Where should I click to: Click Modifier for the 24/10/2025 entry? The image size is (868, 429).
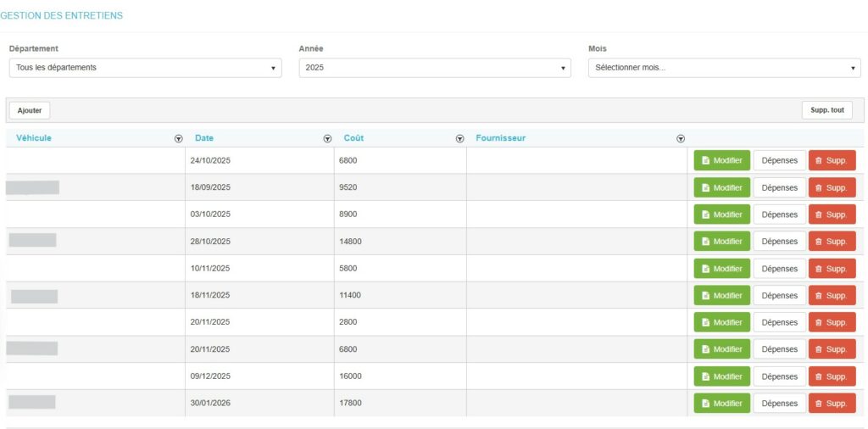tap(721, 161)
